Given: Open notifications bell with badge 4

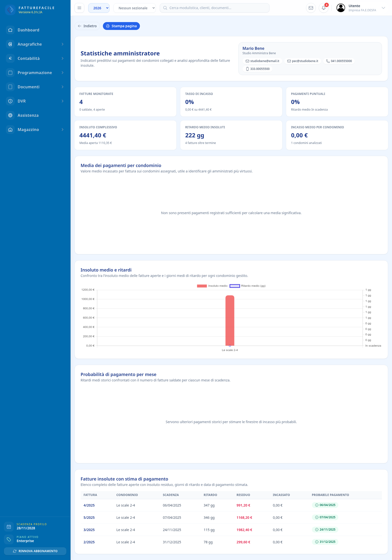Looking at the screenshot, I should pos(324,8).
